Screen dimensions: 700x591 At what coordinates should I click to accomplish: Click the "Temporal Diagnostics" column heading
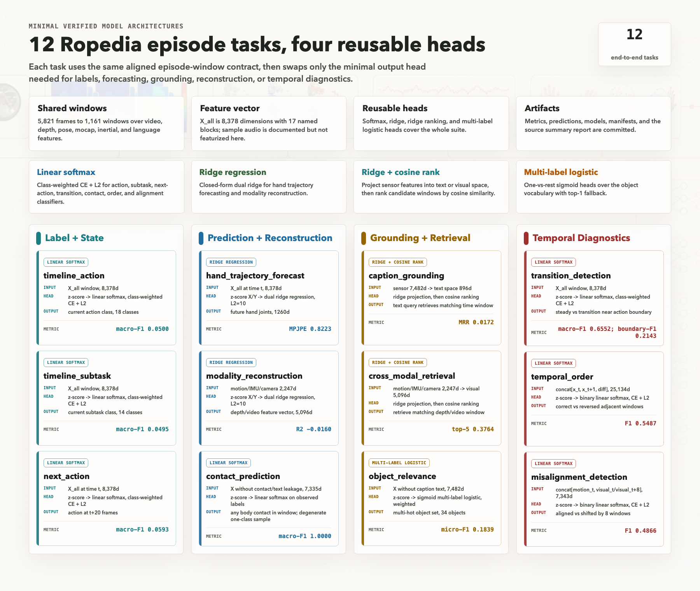pyautogui.click(x=581, y=238)
